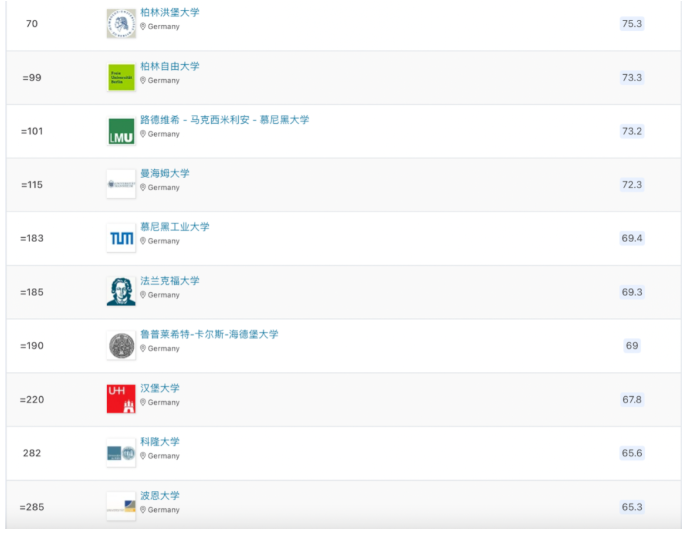Click the score 67.8 badge

[x=632, y=400]
